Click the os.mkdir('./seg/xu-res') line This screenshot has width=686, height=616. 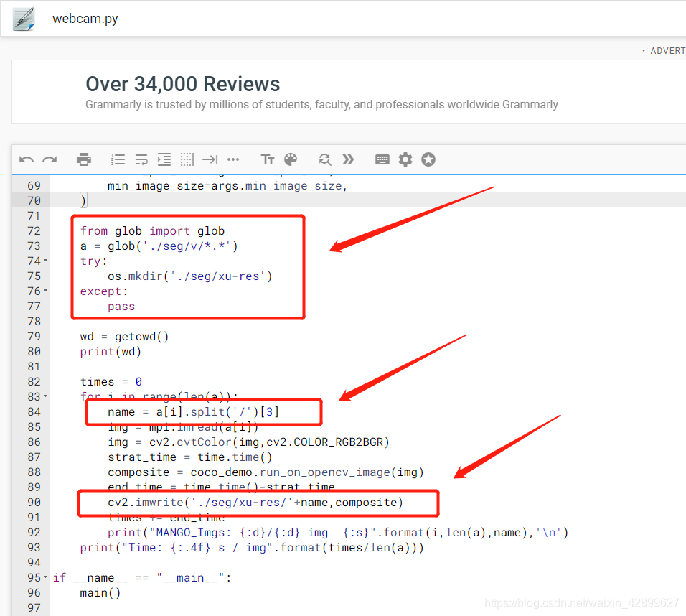click(x=190, y=276)
